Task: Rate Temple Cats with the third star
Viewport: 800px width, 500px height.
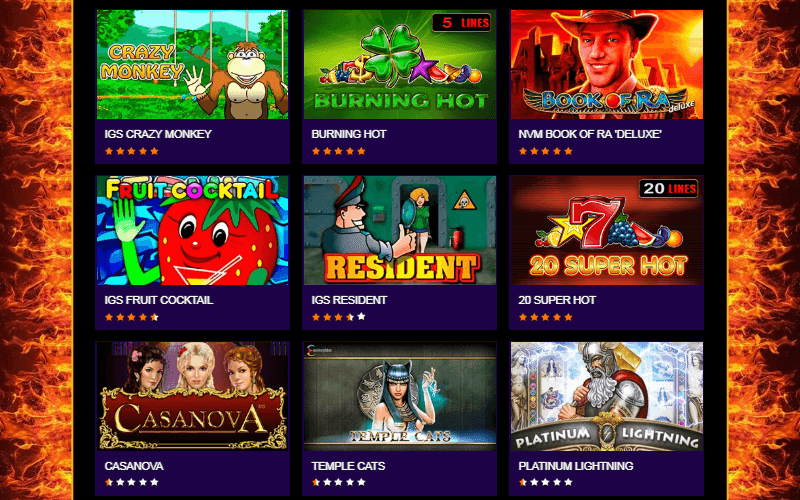Action: tap(338, 482)
